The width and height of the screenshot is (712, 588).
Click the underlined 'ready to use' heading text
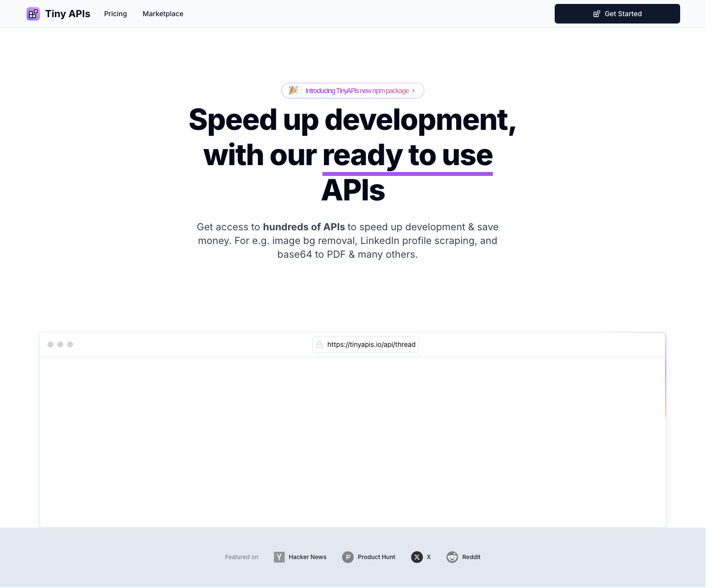point(408,156)
